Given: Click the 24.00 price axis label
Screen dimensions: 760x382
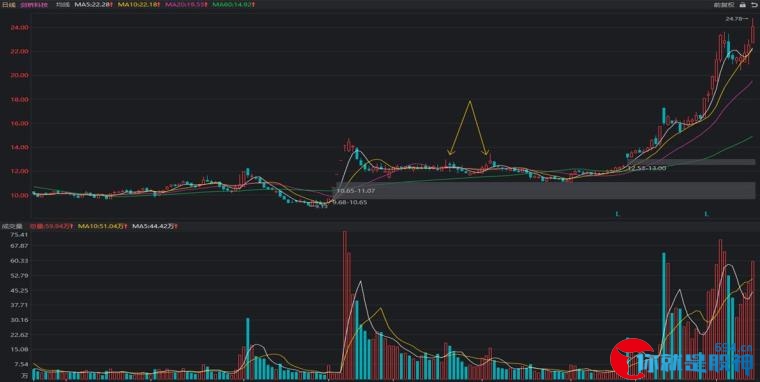Looking at the screenshot, I should tap(20, 28).
